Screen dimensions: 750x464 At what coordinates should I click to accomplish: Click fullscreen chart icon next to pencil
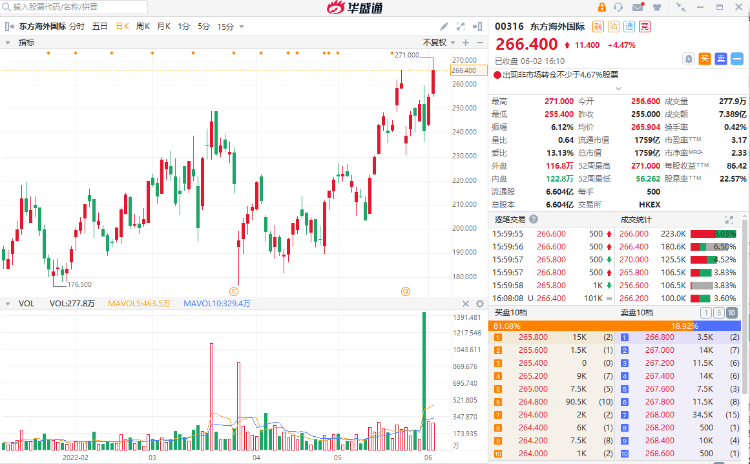point(461,26)
